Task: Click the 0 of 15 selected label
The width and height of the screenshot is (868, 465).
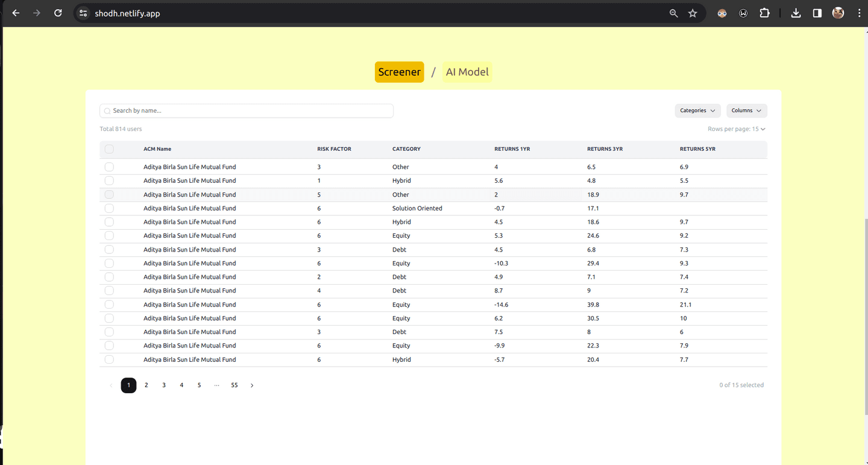Action: 741,385
